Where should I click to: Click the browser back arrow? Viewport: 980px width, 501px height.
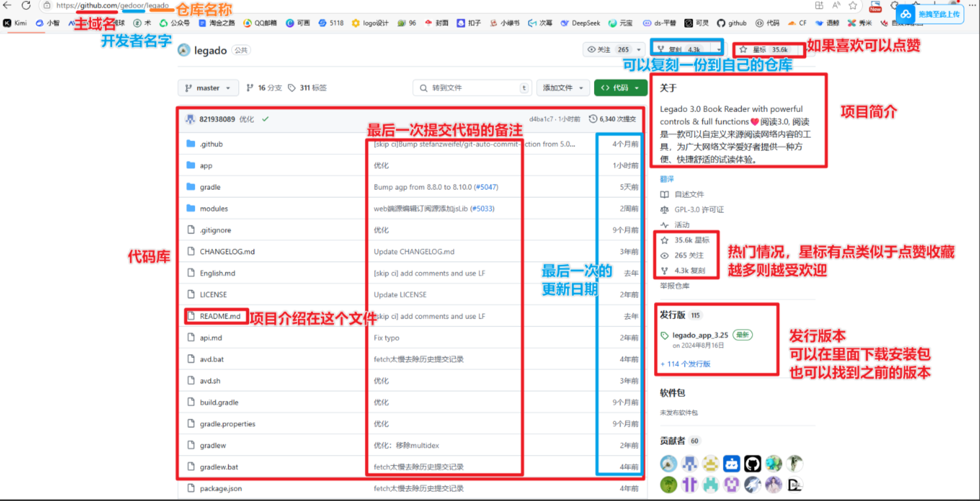[7, 6]
